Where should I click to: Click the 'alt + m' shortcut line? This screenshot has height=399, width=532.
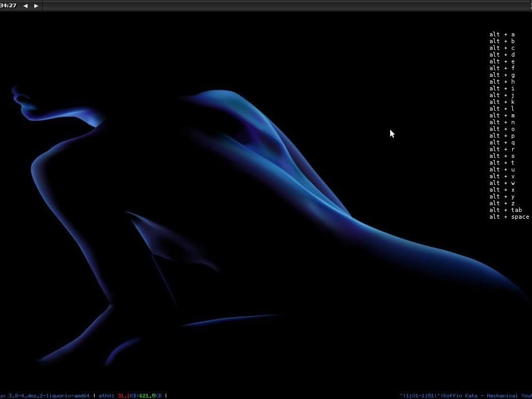502,115
